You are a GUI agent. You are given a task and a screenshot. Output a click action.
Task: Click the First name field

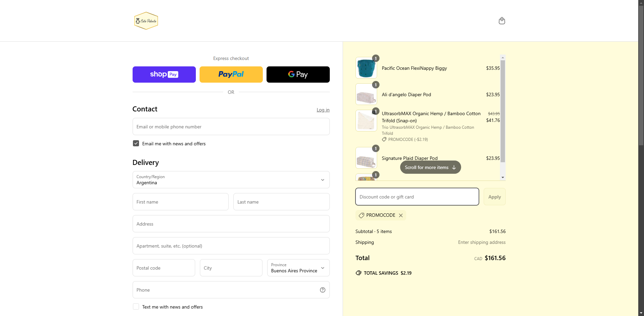coord(181,202)
